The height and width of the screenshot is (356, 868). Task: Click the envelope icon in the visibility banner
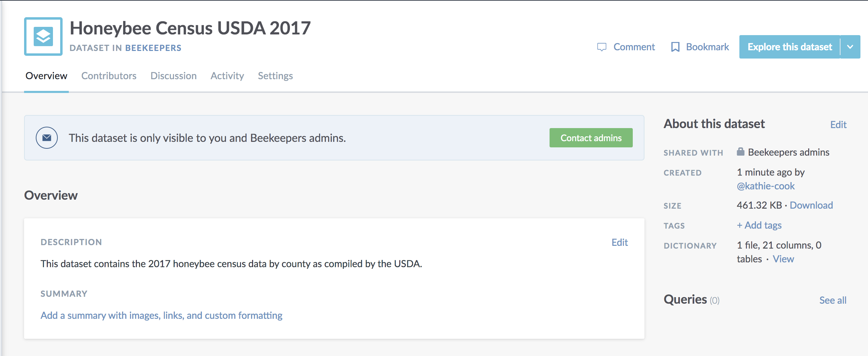(47, 138)
